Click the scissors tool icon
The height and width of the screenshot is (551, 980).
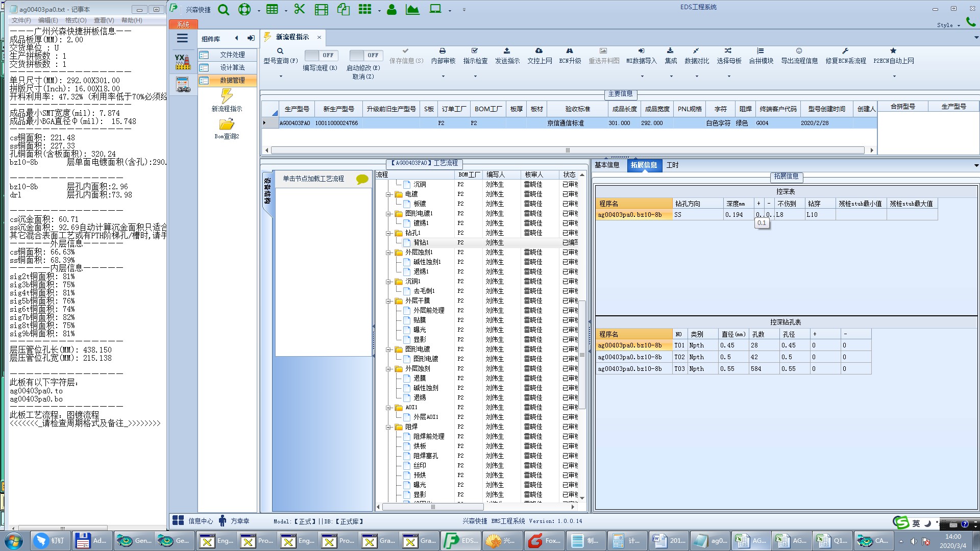click(x=300, y=9)
